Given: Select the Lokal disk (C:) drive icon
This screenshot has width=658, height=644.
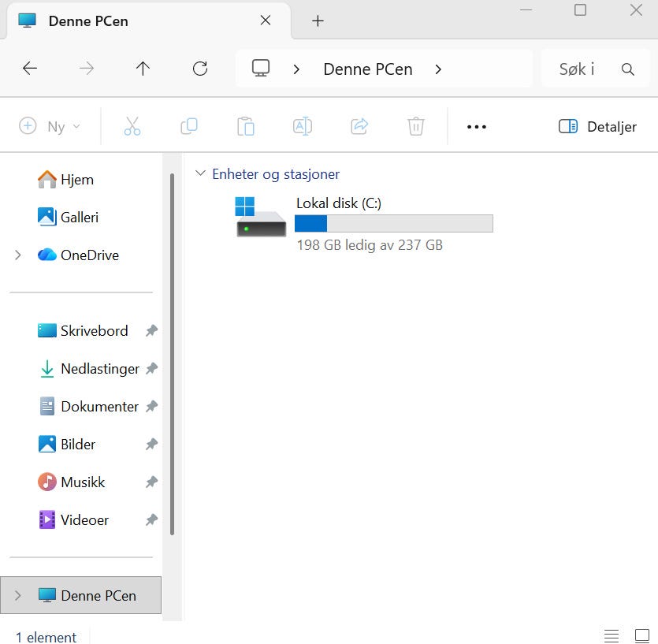Looking at the screenshot, I should pyautogui.click(x=261, y=217).
